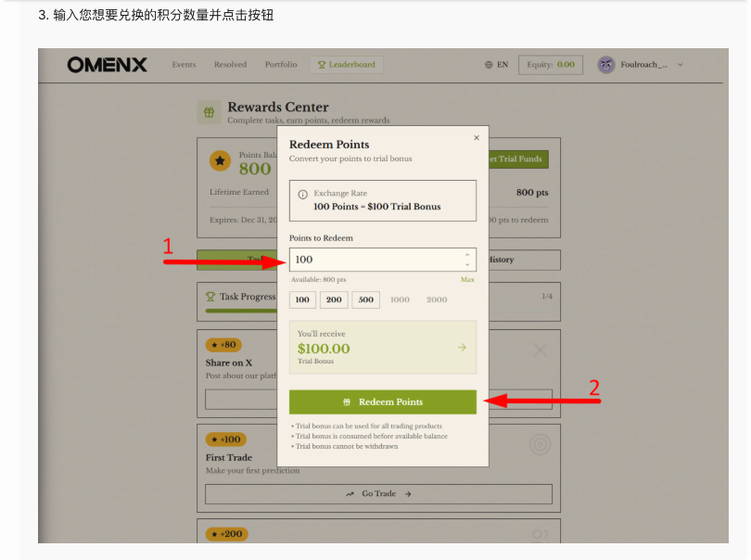Screen dimensions: 751x560
Task: Increase points using the stepper up arrow
Action: (x=469, y=255)
